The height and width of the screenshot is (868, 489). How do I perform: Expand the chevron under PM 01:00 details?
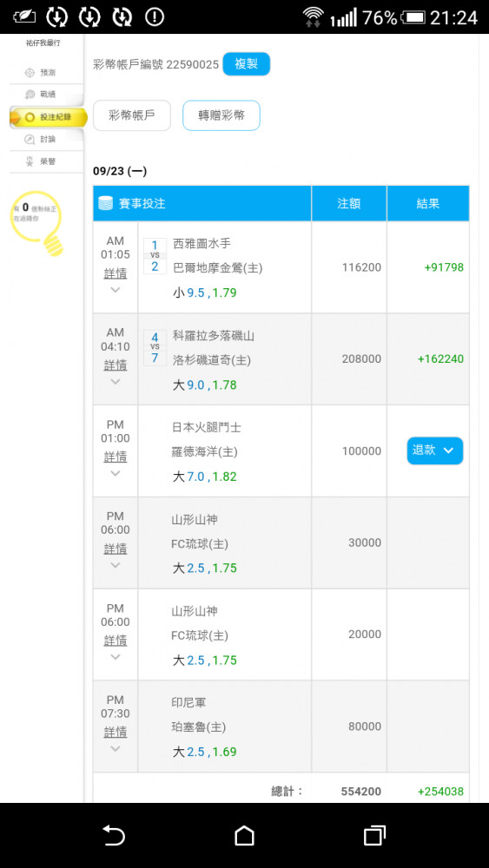(x=116, y=473)
